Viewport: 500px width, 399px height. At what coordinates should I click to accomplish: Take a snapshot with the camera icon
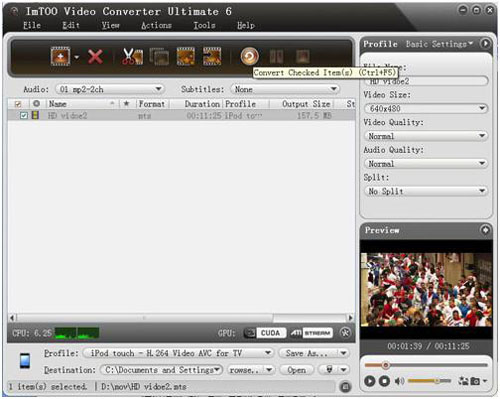tap(475, 381)
